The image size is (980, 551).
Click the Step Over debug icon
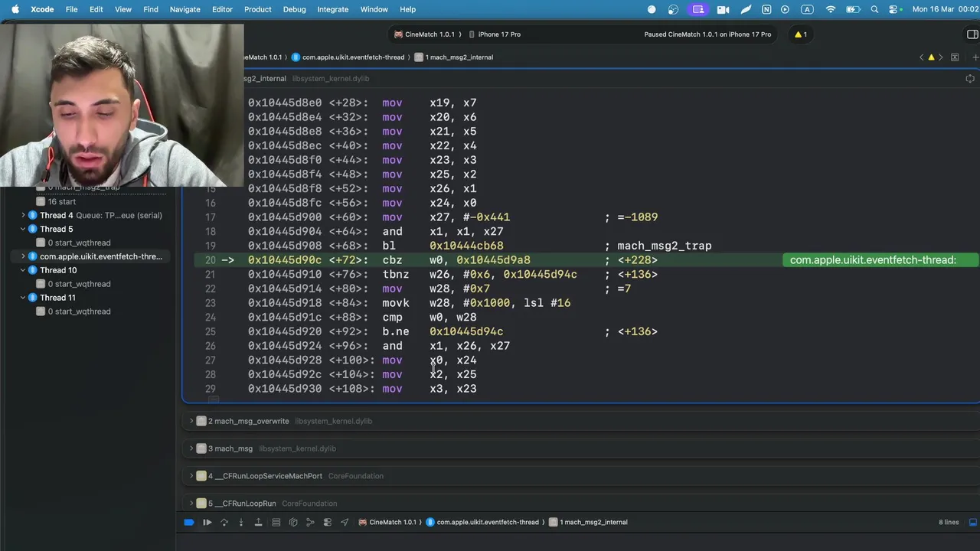click(224, 522)
